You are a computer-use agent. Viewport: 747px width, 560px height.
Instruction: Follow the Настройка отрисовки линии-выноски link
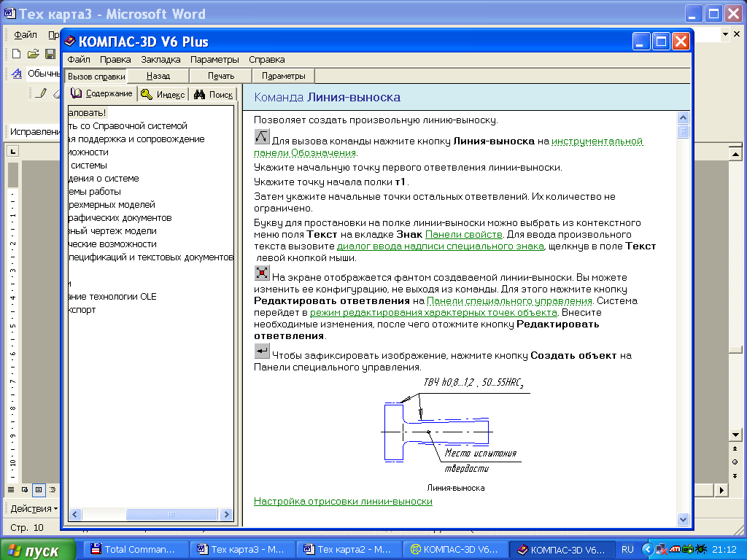click(x=343, y=502)
